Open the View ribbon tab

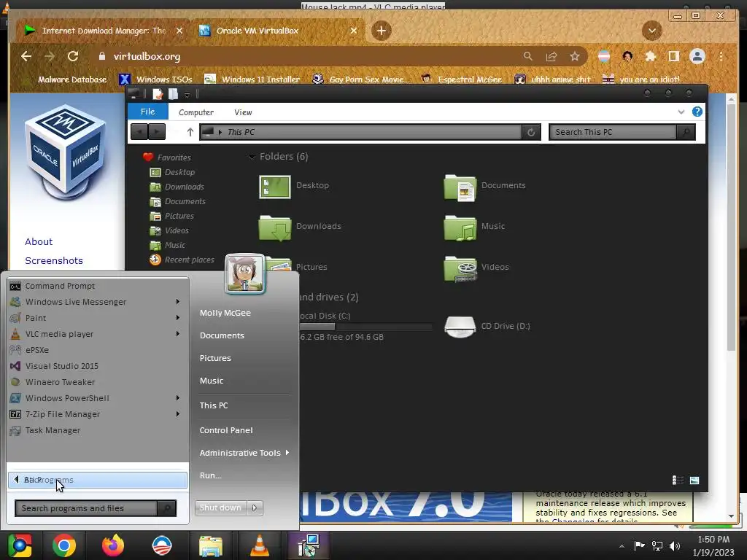[x=243, y=112]
